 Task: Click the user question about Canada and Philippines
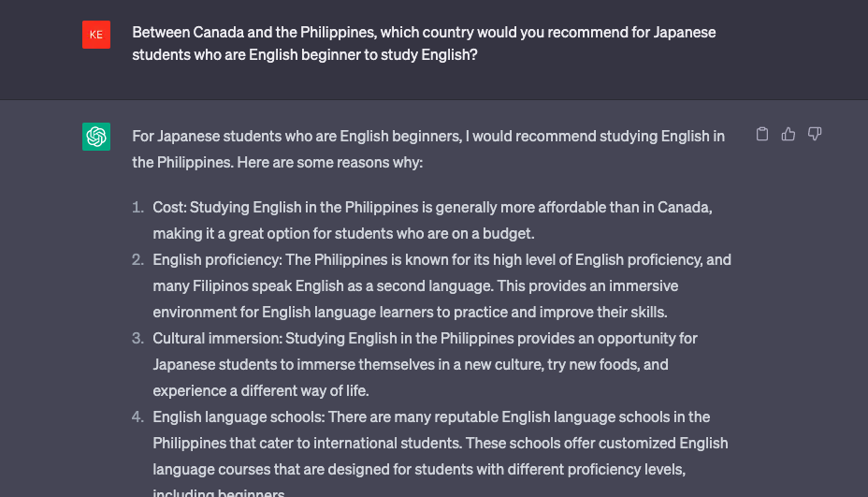(x=424, y=43)
